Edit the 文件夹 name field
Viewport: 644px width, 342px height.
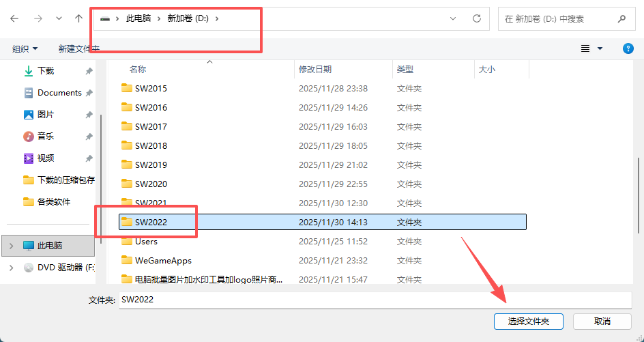coord(375,300)
